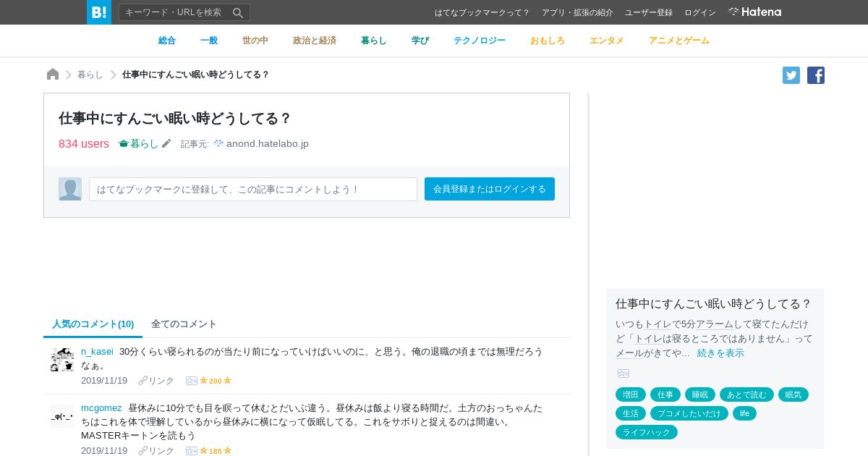Click the 会員登録またはログインする button

click(x=490, y=189)
